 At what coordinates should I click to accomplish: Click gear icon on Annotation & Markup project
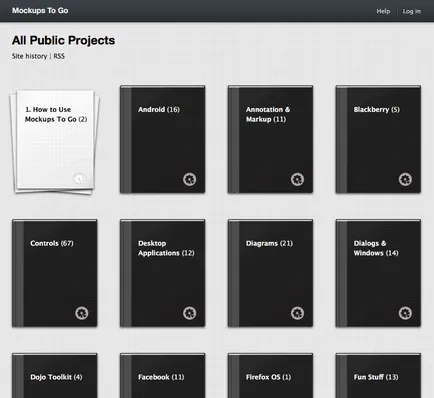(297, 179)
